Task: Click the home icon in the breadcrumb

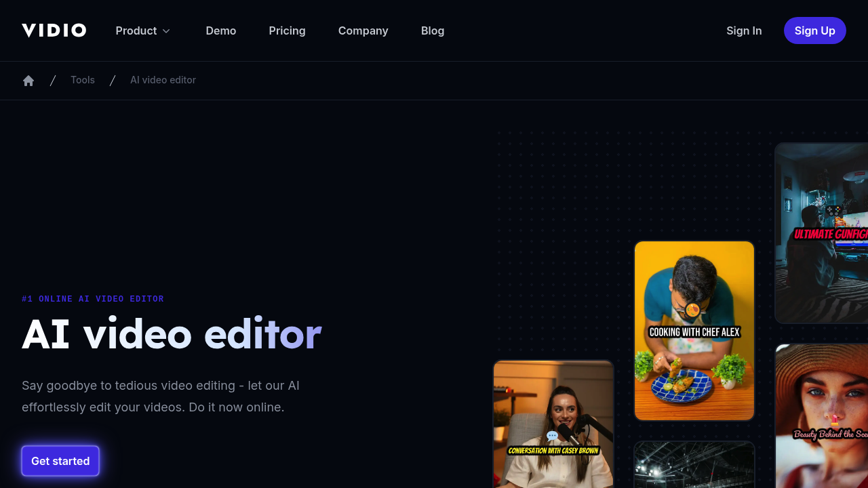Action: pos(28,80)
